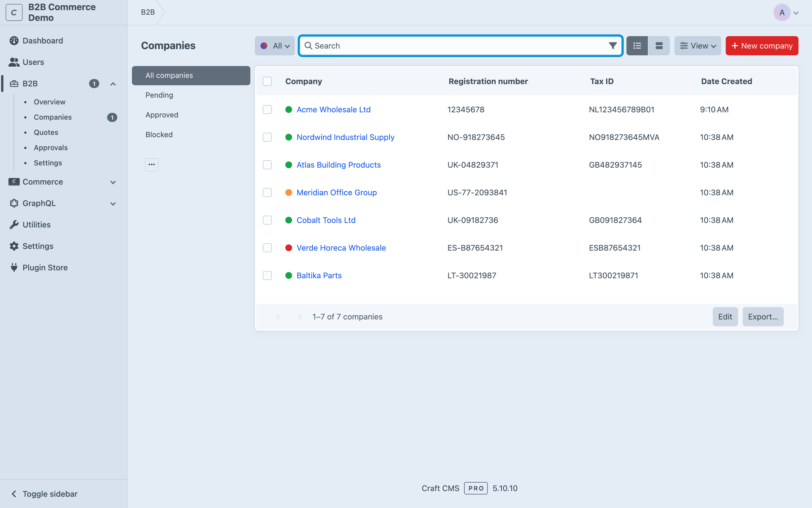Select Atlas Building Products checkbox

pos(267,165)
